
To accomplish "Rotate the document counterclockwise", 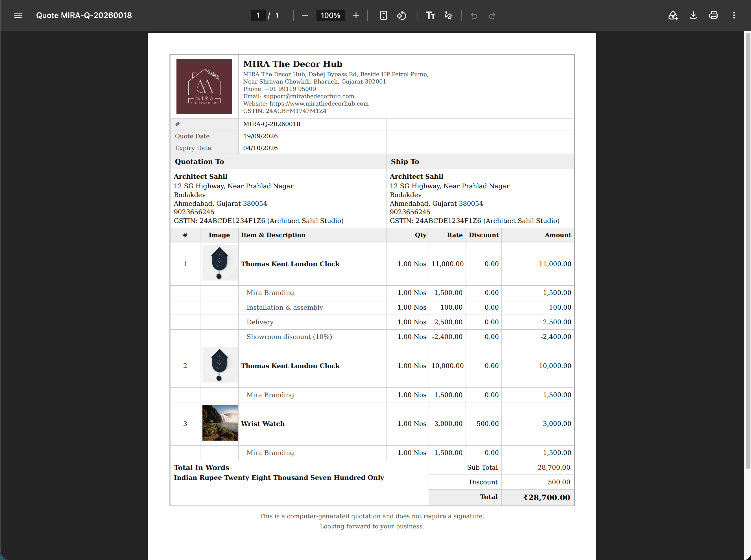I will [x=402, y=15].
